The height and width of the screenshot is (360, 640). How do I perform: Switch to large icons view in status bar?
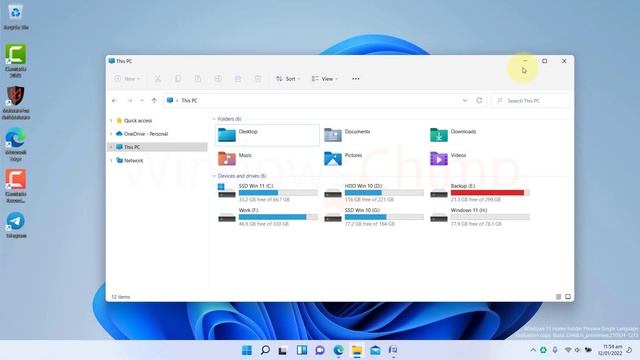(x=568, y=297)
